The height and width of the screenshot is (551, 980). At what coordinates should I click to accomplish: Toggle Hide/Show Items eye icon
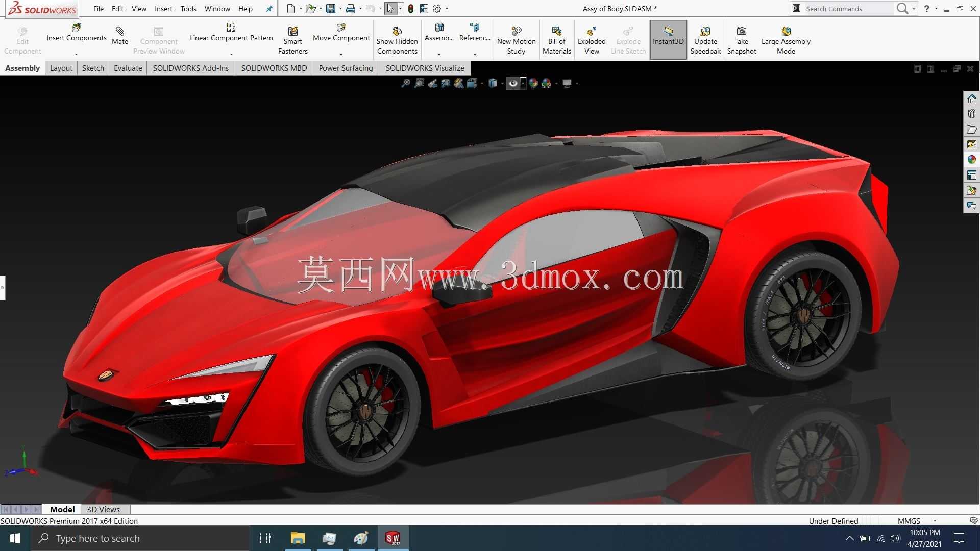pyautogui.click(x=513, y=83)
